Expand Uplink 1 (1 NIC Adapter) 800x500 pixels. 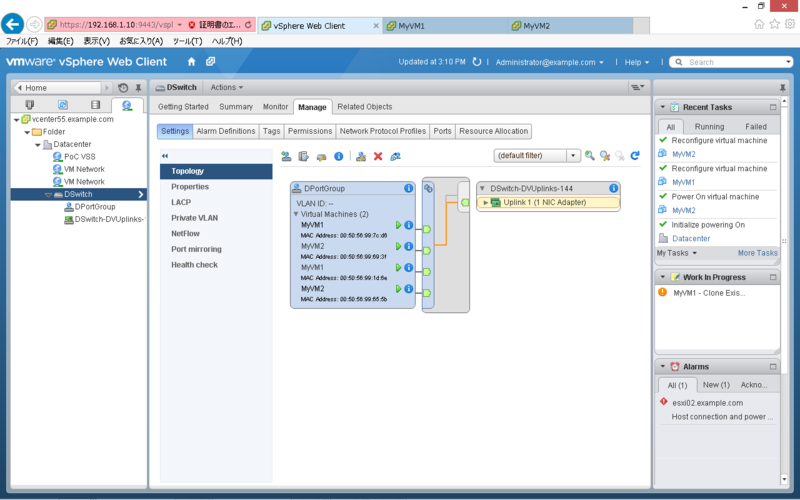click(x=486, y=203)
